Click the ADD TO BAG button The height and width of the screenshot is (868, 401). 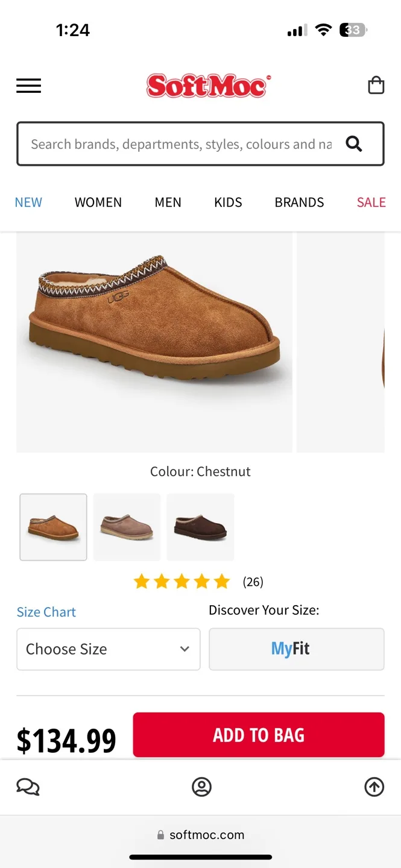(x=258, y=735)
